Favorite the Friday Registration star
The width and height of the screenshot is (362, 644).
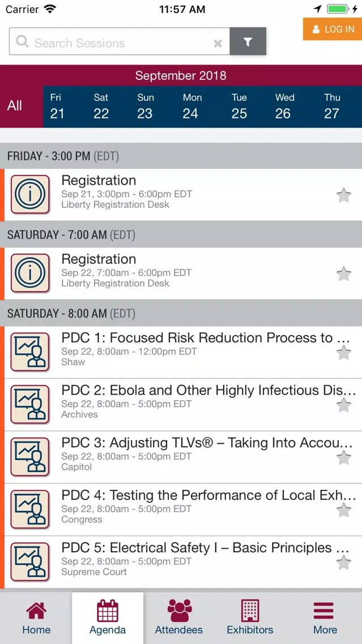point(343,195)
